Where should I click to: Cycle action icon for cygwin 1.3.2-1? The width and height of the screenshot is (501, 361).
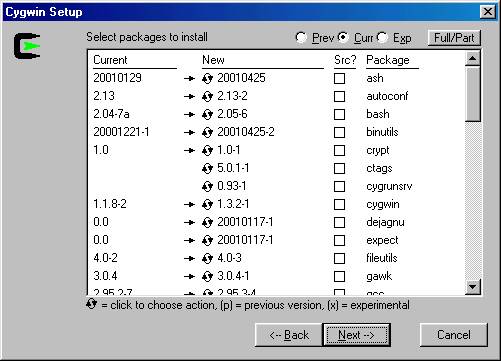pyautogui.click(x=207, y=205)
